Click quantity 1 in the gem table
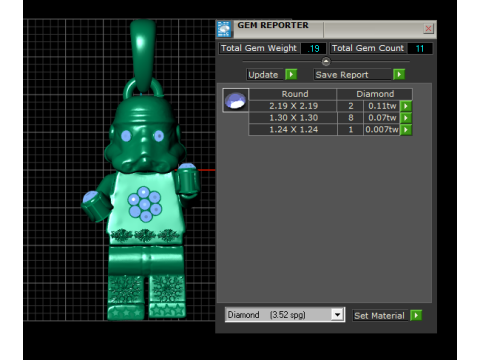 (x=351, y=129)
